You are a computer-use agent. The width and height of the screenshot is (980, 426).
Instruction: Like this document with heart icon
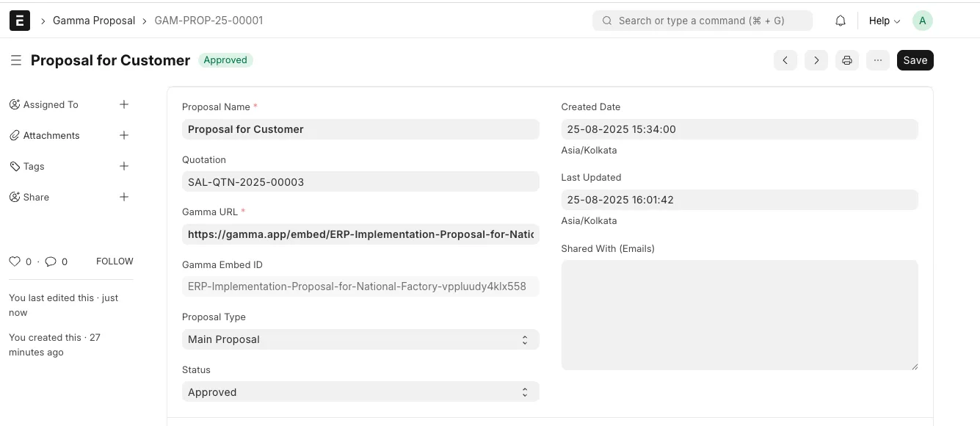click(15, 261)
